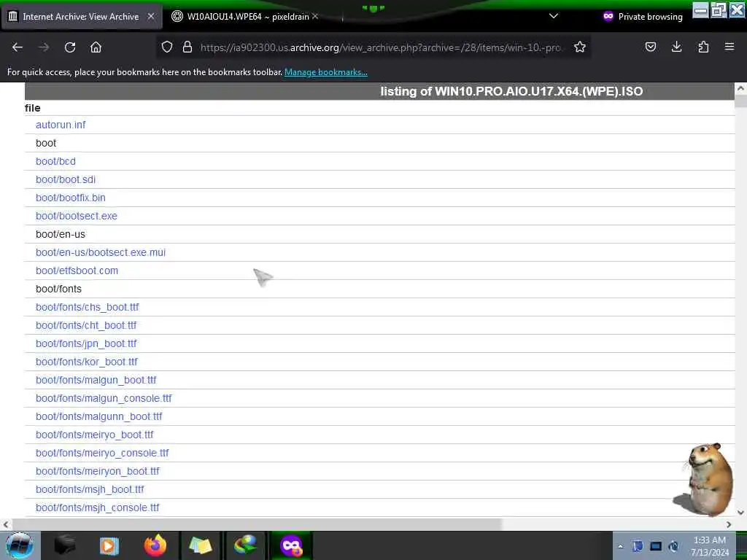747x560 pixels.
Task: Open boot/fonts/meiryon_boot.ttf link
Action: coord(98,471)
